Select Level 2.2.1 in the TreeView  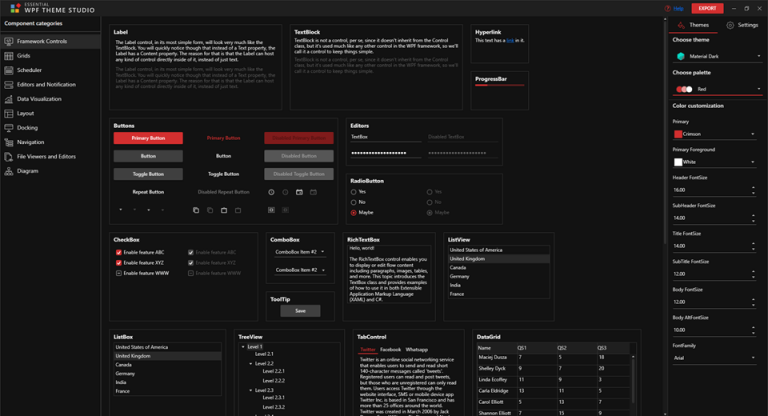(273, 371)
